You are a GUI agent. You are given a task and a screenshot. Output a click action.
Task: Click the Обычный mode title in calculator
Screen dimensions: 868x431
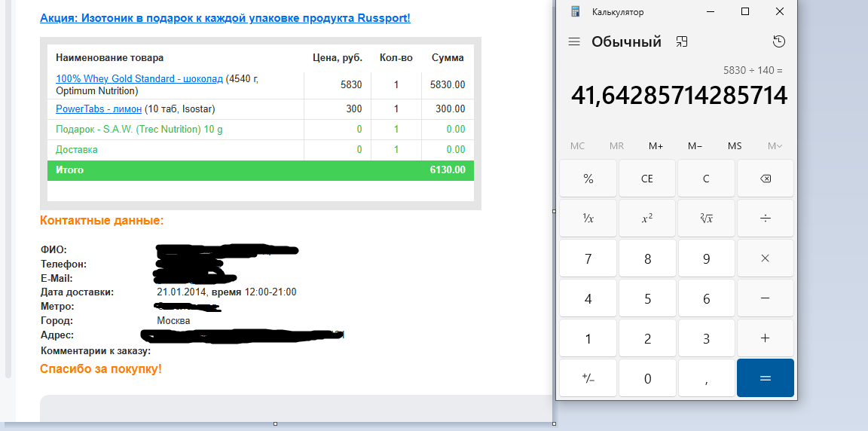tap(626, 41)
